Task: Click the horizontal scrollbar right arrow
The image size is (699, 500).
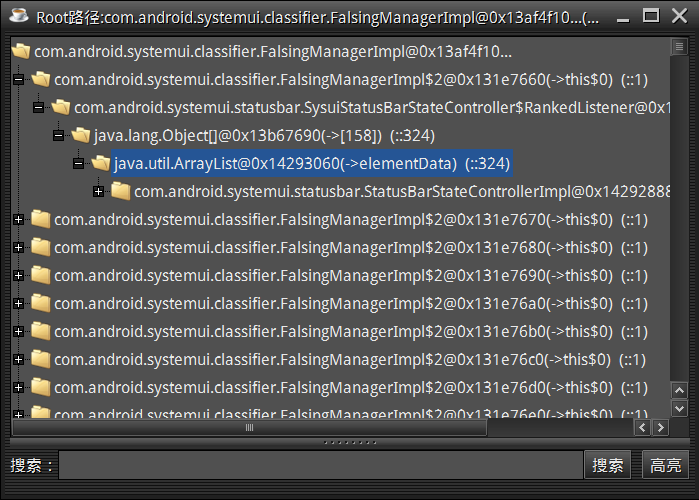Action: (661, 428)
